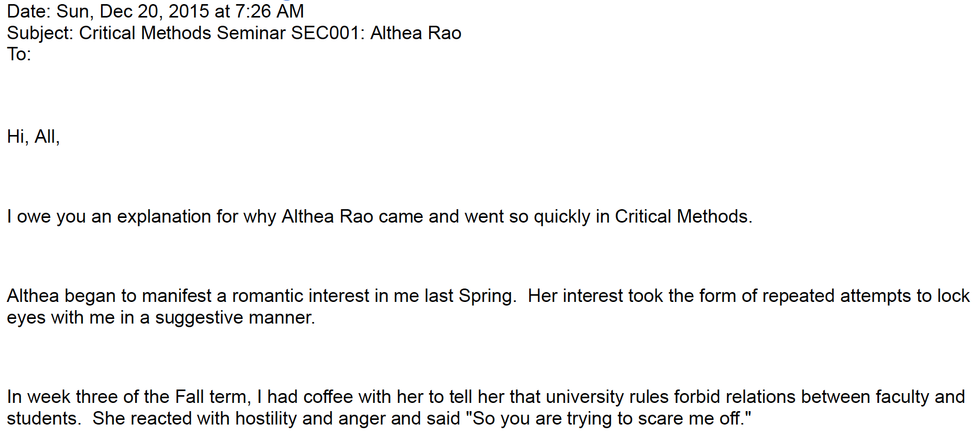Image resolution: width=980 pixels, height=440 pixels.
Task: Click the name Althea Rao in subject
Action: pos(416,33)
